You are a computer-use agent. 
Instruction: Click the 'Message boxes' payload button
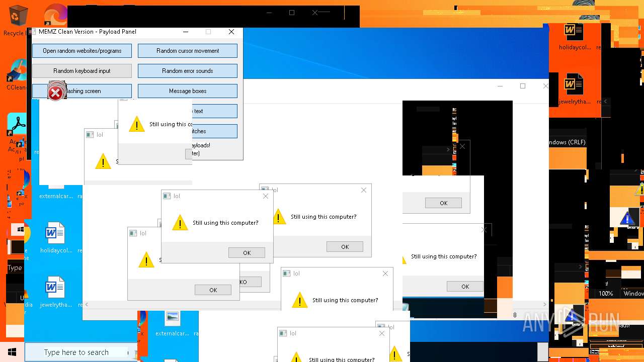[x=188, y=91]
